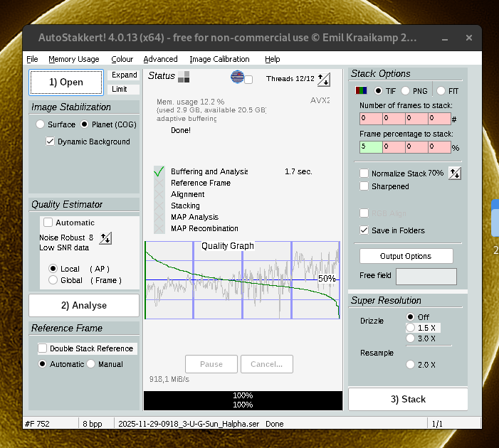Uncheck Save in Folders option
This screenshot has width=499, height=448.
pos(364,230)
